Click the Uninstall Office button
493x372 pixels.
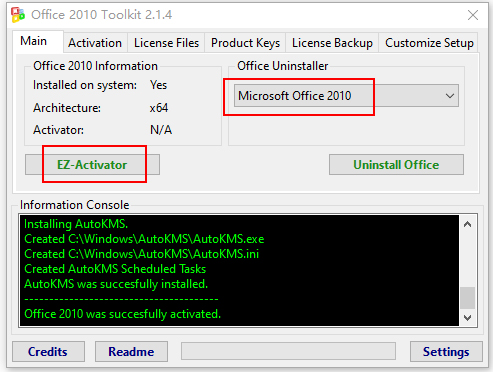tap(396, 164)
